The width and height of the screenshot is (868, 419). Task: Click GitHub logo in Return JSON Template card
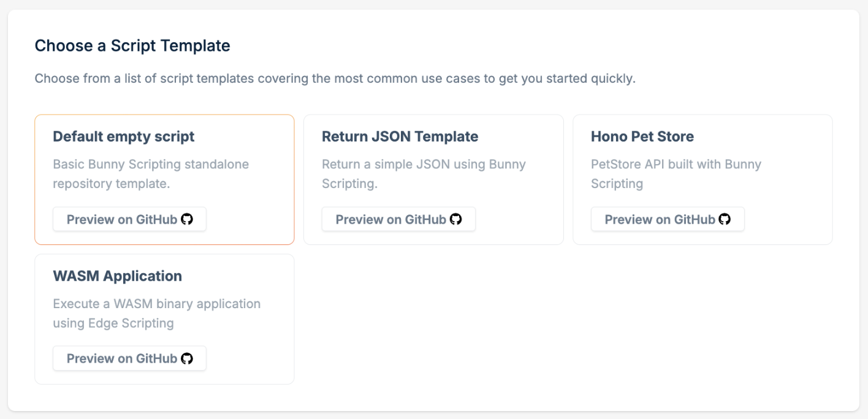pos(456,219)
